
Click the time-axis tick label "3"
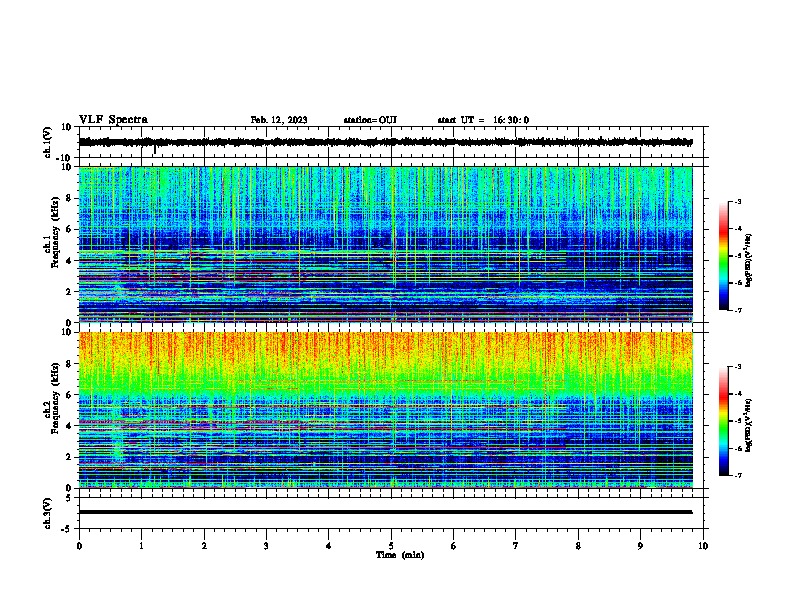pos(266,546)
